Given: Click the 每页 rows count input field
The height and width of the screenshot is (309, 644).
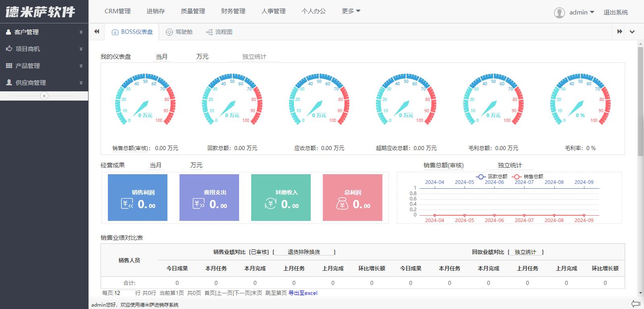Looking at the screenshot, I should pos(124,293).
